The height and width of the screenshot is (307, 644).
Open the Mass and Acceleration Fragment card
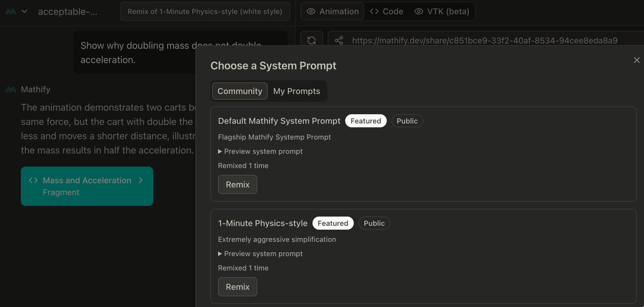click(87, 186)
